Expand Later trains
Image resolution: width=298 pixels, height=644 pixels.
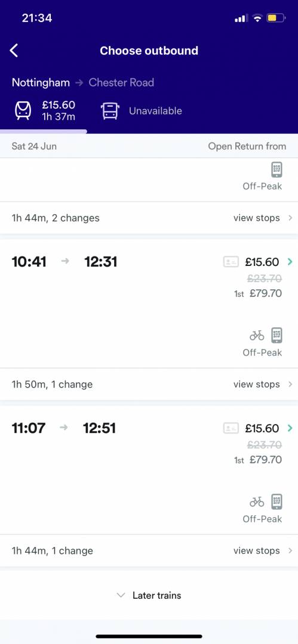[149, 595]
